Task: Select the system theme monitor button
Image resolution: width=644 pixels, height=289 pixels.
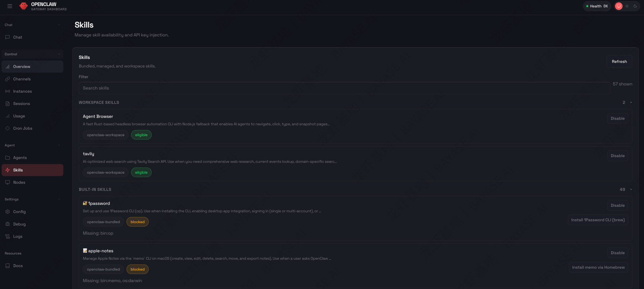Action: 619,6
